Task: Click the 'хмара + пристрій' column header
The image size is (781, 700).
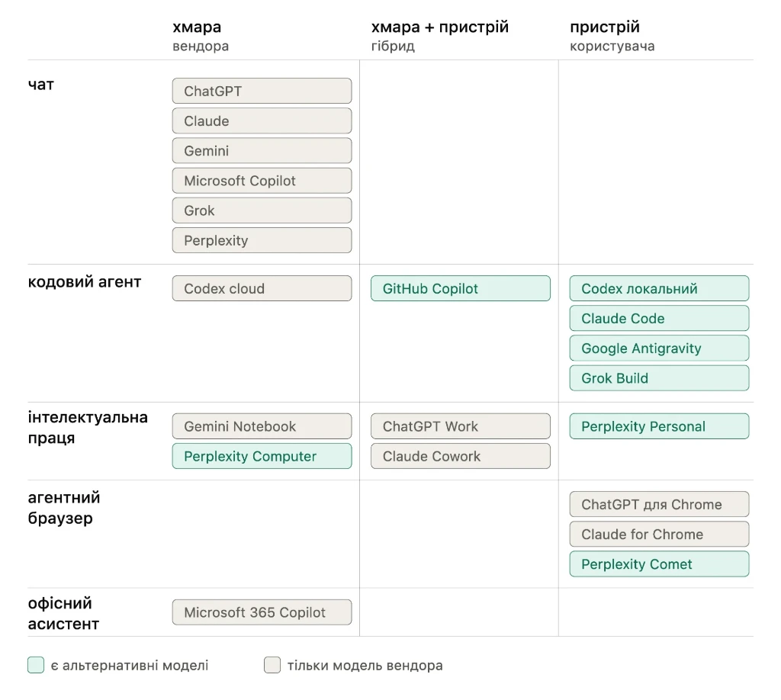Action: click(x=440, y=27)
